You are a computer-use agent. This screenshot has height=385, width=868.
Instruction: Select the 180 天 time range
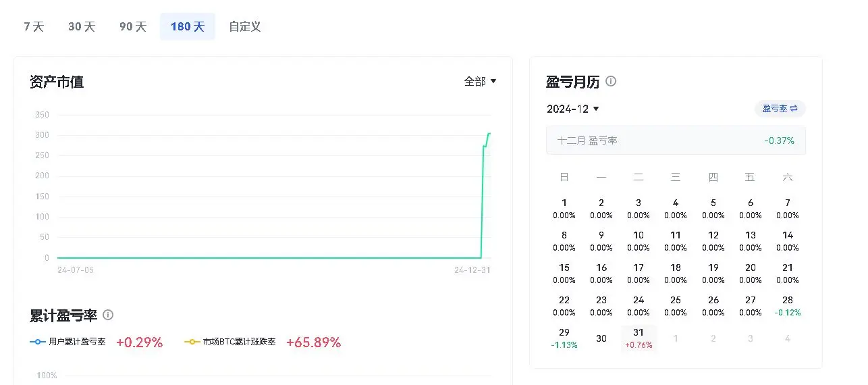point(188,27)
